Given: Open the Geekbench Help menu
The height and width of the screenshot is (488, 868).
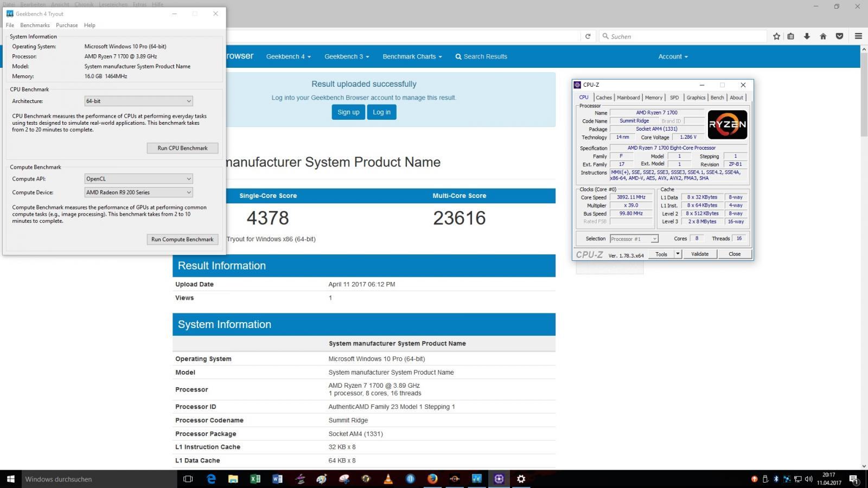Looking at the screenshot, I should click(90, 25).
